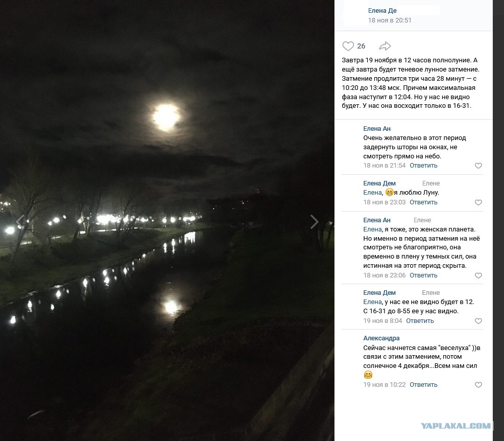Open post author Елена Де profile
Viewport: 504px width, 441px height.
pyautogui.click(x=382, y=10)
